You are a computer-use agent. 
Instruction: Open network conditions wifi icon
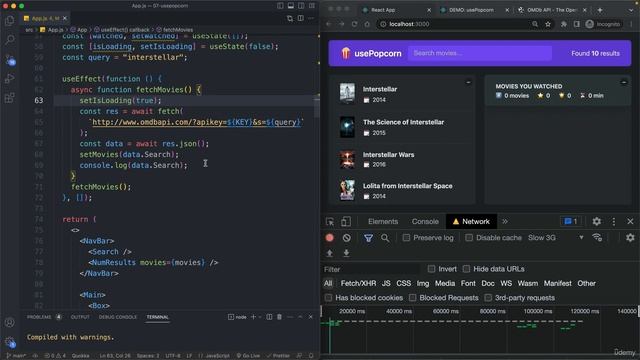[x=597, y=238]
